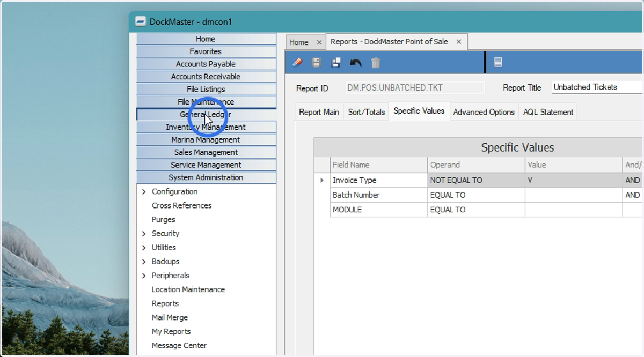Close the Reports - DockMaster Point of Sale tab
Screen dimensions: 644x357
tap(459, 42)
